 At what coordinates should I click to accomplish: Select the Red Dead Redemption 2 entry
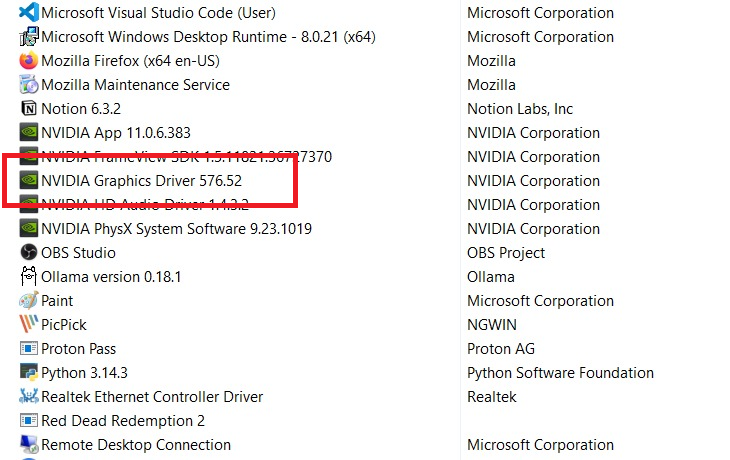click(123, 421)
